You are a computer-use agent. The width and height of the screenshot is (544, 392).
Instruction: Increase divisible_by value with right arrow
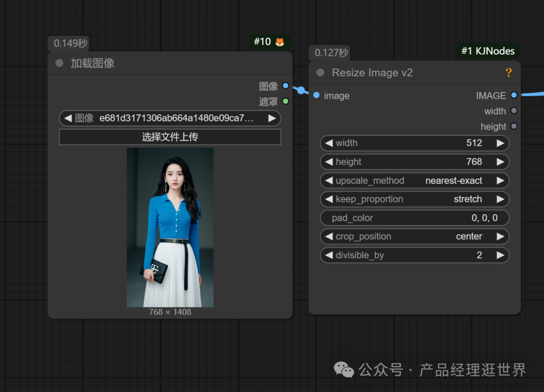coord(500,255)
